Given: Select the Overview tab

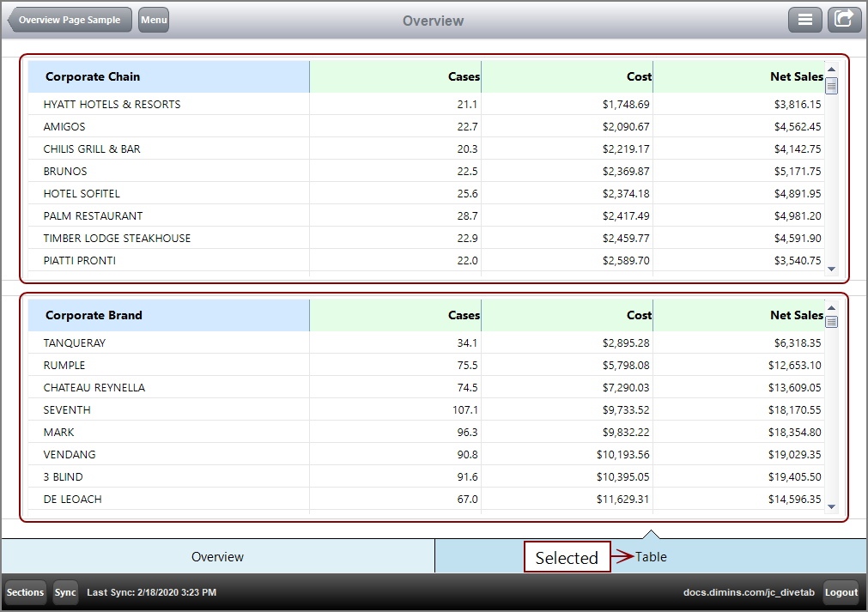Looking at the screenshot, I should tap(217, 556).
